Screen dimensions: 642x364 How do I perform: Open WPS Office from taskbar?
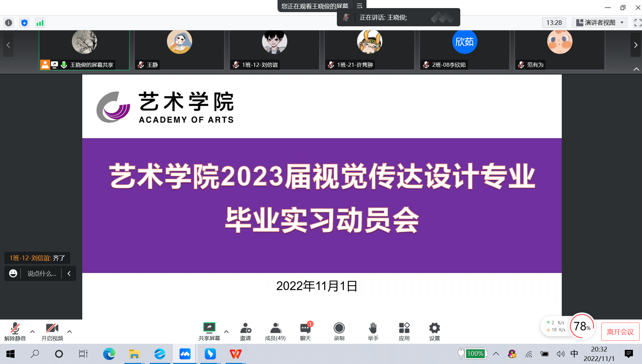[x=235, y=354]
